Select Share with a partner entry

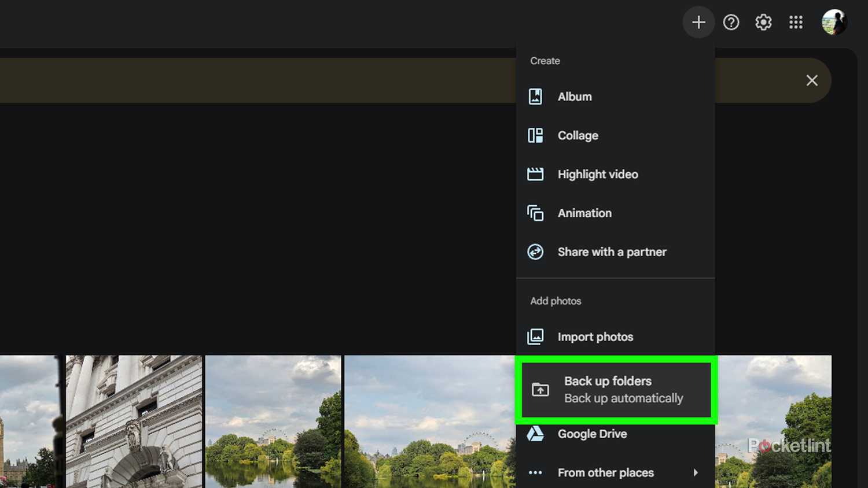(x=612, y=252)
